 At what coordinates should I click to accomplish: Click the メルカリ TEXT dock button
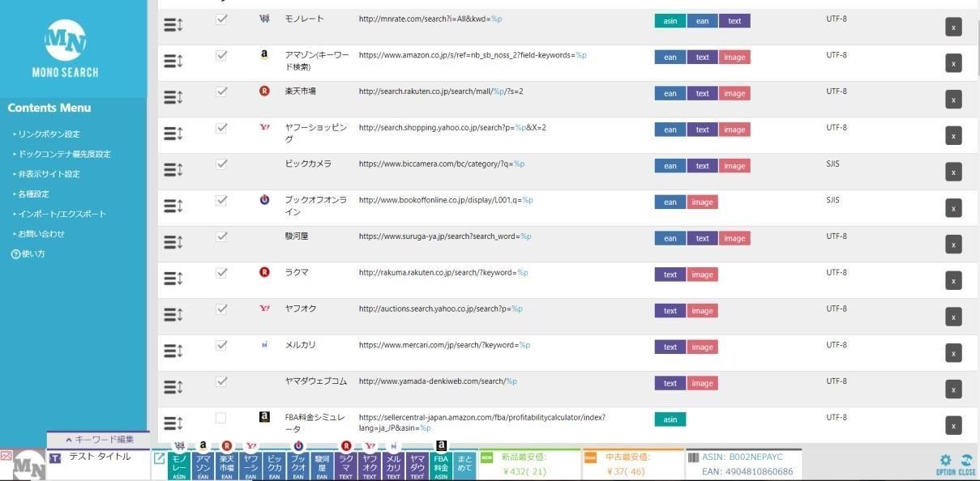[x=393, y=466]
